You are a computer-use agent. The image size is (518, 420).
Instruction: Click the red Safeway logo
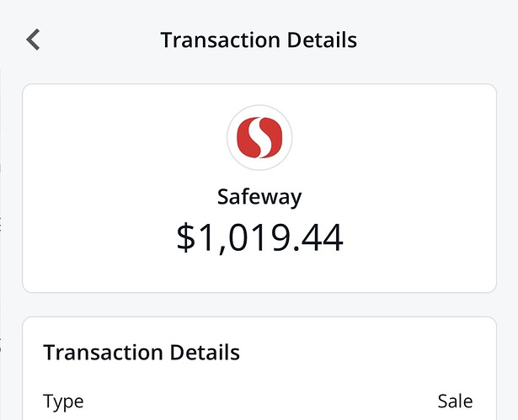259,137
